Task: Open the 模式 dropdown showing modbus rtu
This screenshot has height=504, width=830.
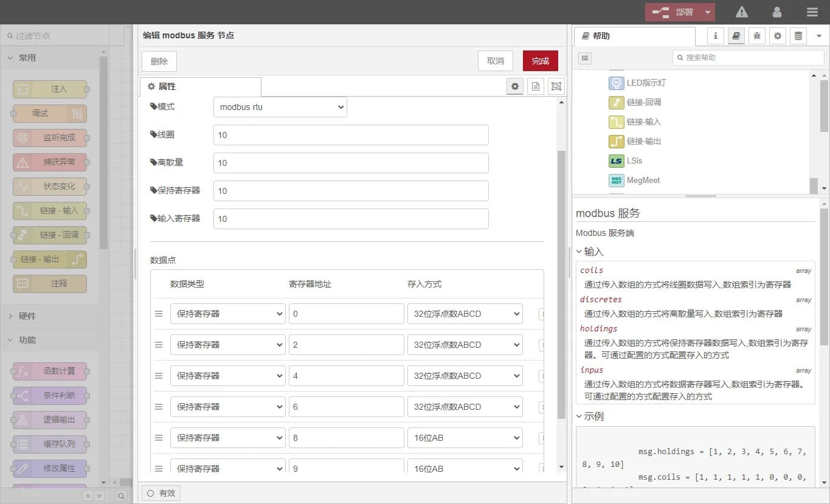Action: click(280, 106)
